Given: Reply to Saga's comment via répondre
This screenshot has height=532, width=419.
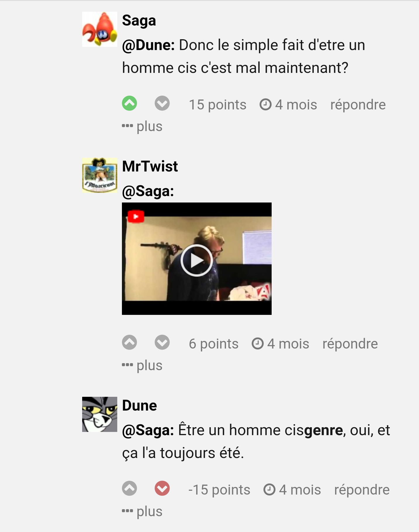Looking at the screenshot, I should point(358,105).
